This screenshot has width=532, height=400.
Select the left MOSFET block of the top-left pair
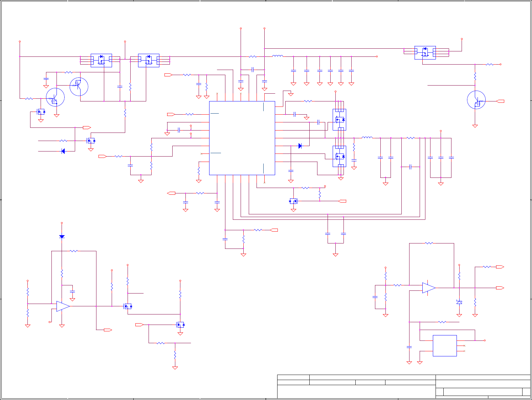tap(101, 61)
